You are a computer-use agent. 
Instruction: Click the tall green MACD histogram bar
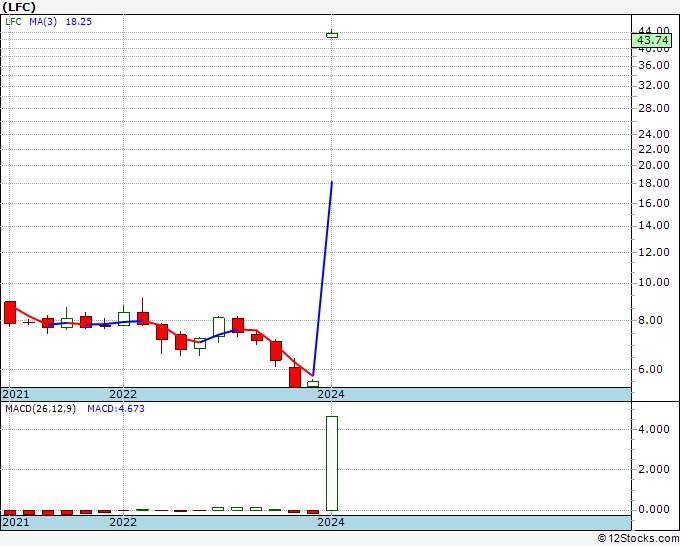pyautogui.click(x=332, y=463)
